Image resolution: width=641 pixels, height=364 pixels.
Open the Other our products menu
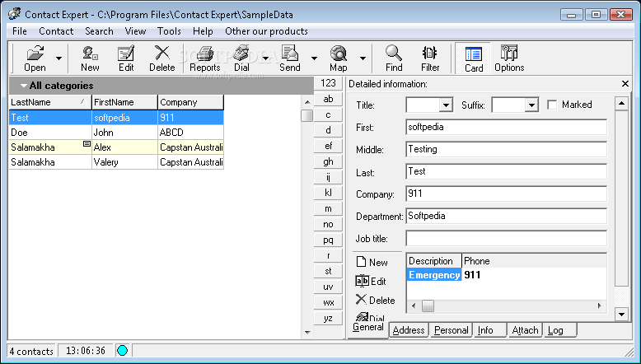pos(266,31)
